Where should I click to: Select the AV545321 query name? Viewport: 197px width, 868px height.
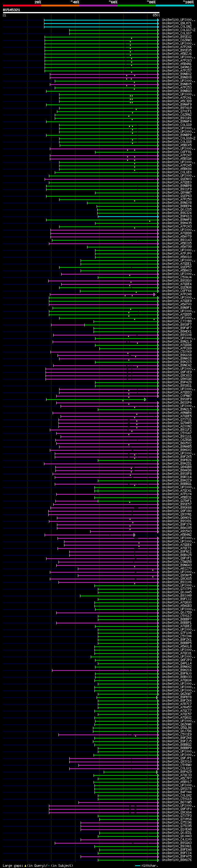click(x=11, y=10)
